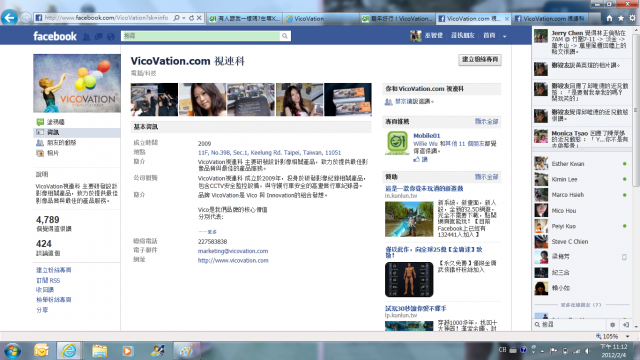Viewport: 640px width, 360px height.
Task: Open the browser Tools gear icon
Action: [x=632, y=18]
